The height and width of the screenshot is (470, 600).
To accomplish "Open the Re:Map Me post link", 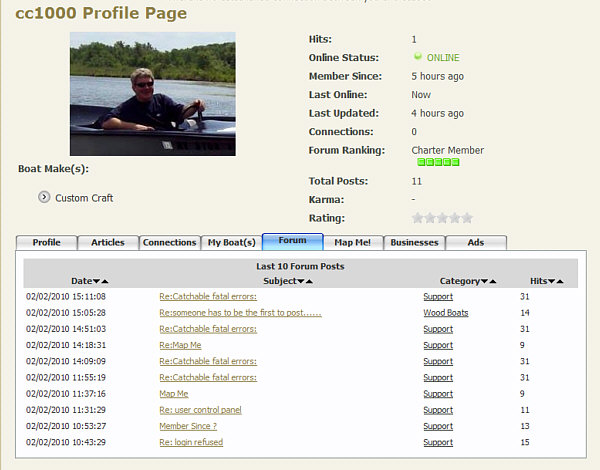I will click(180, 345).
